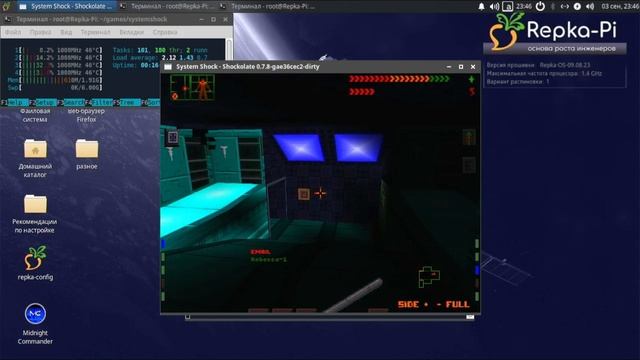Click the Версия прошивки info line
This screenshot has width=640, height=360.
538,65
